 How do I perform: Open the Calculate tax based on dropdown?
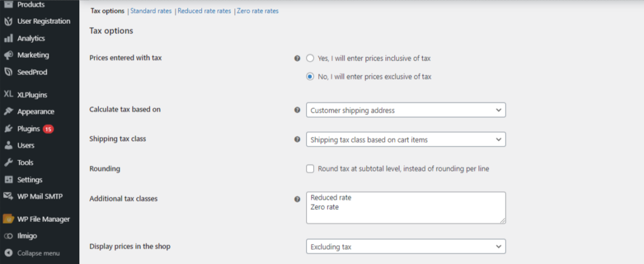point(406,110)
